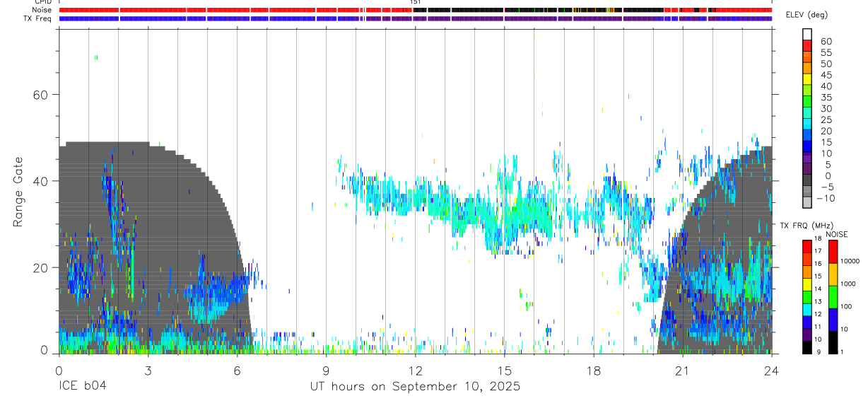Click the yellow-orange segment of the NOISE bar

click(x=833, y=274)
